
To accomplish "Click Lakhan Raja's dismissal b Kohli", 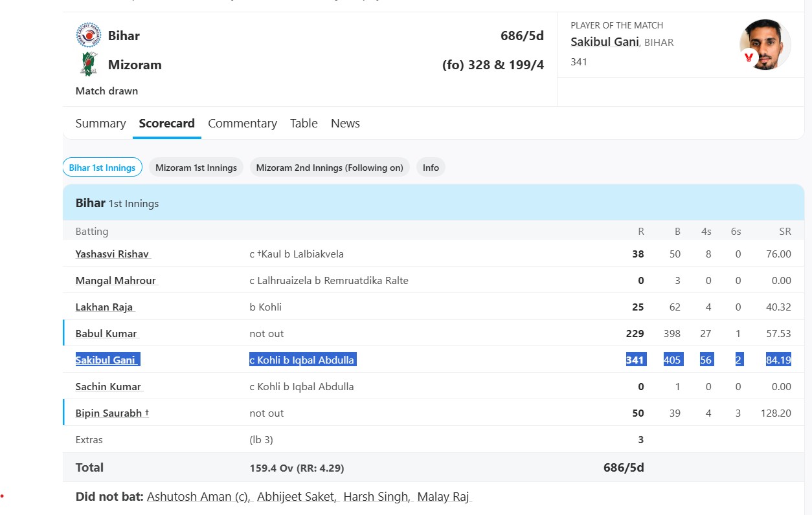I will coord(265,307).
